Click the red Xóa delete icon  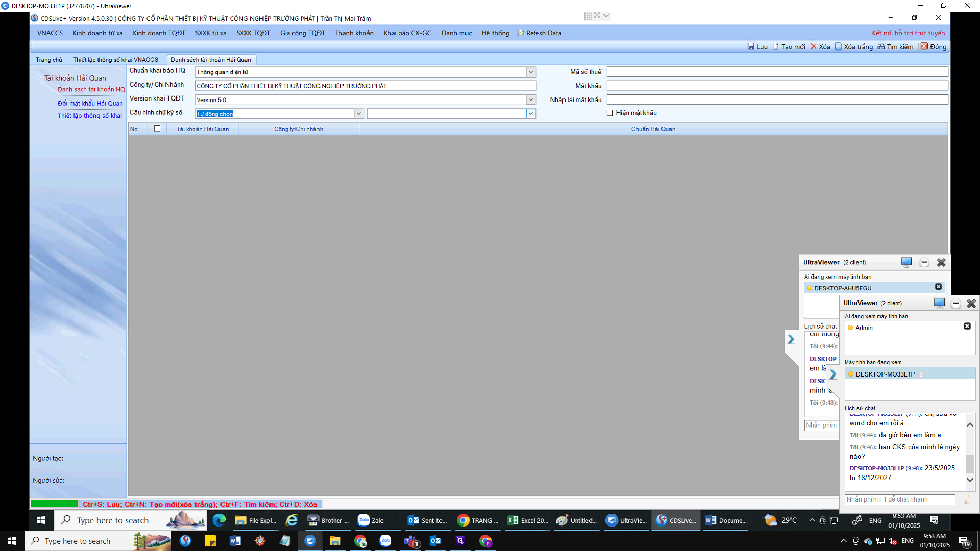(x=814, y=46)
